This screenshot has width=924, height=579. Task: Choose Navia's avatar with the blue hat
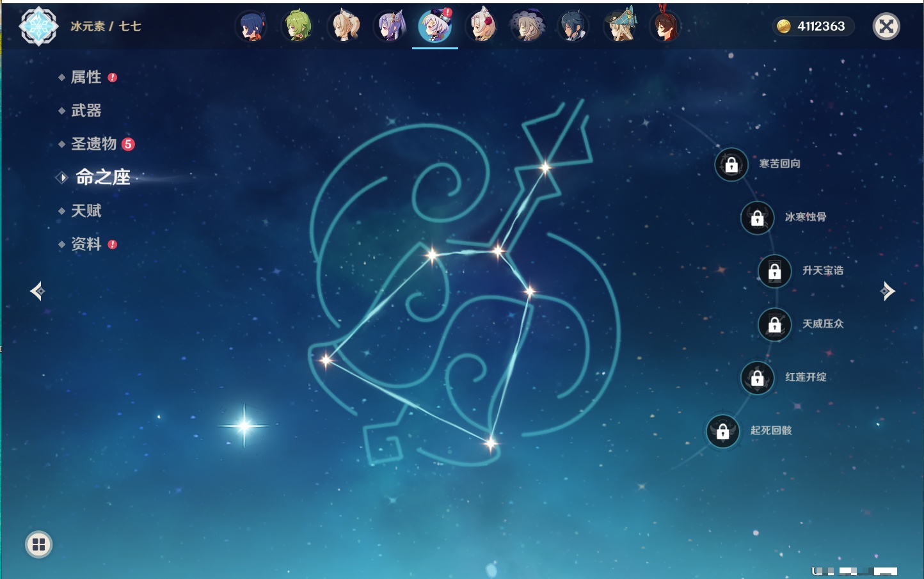click(x=619, y=26)
